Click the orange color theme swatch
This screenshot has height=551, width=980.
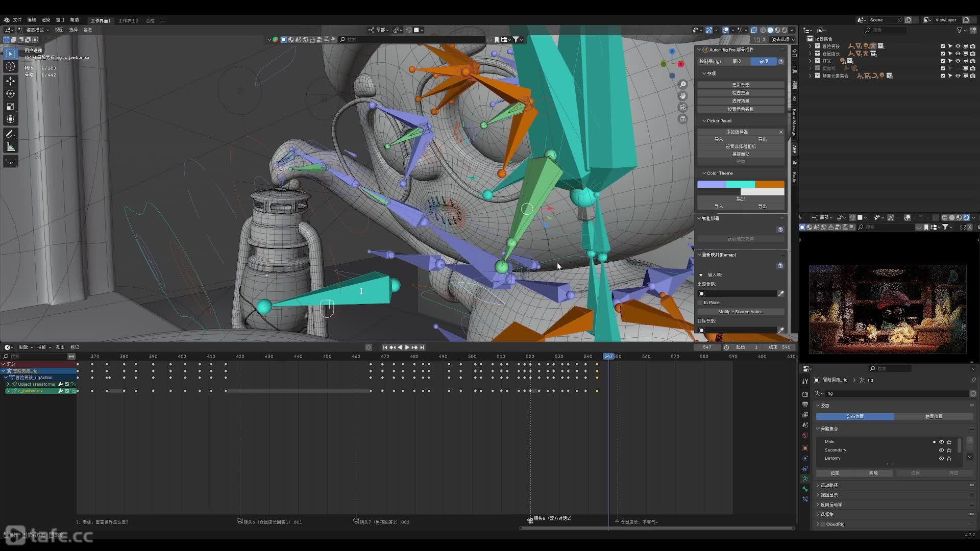point(769,184)
